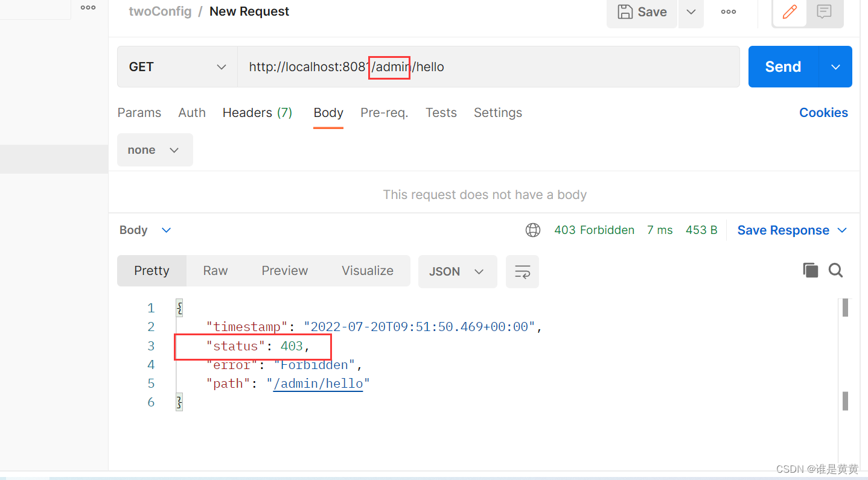Select the request Body tab
Viewport: 868px width, 480px height.
(x=328, y=113)
